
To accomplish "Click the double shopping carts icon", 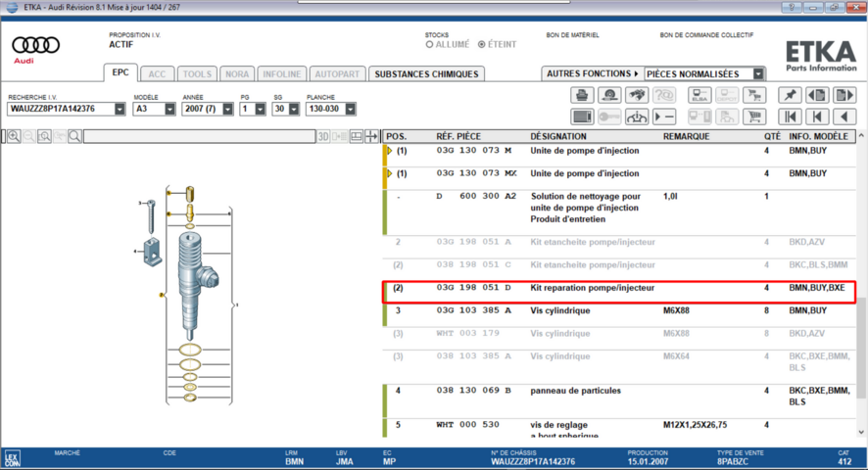I will pos(754,95).
